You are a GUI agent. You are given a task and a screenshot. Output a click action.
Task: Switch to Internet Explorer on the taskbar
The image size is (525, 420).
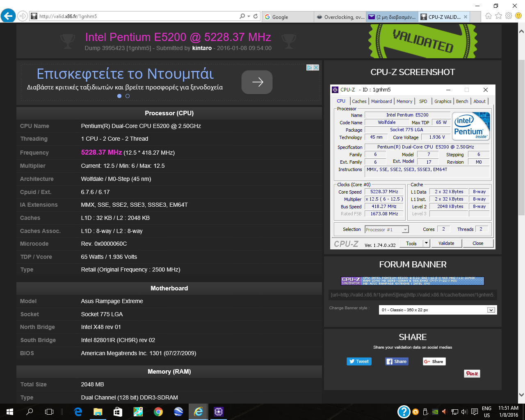tap(199, 412)
